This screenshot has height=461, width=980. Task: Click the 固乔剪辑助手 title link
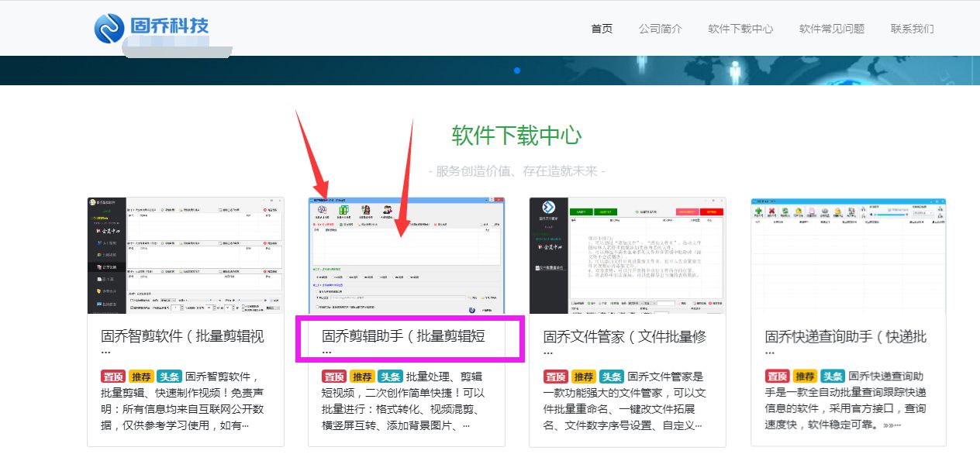coord(404,343)
